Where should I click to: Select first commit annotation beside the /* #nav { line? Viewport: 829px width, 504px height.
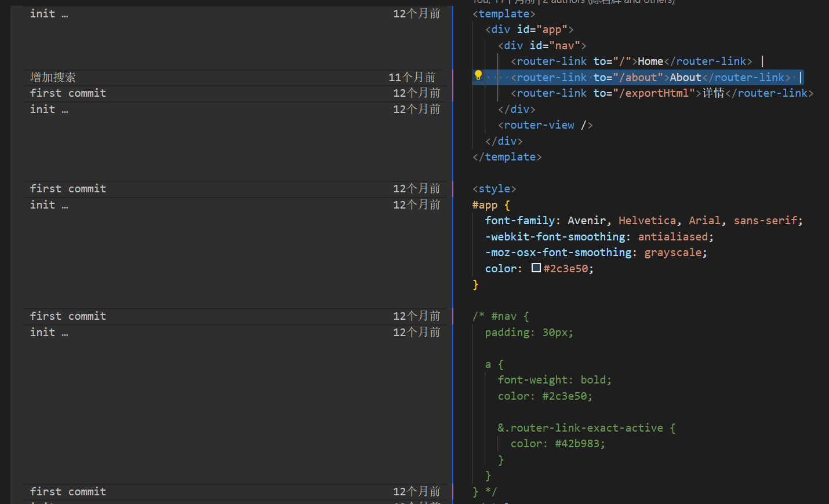click(x=68, y=316)
